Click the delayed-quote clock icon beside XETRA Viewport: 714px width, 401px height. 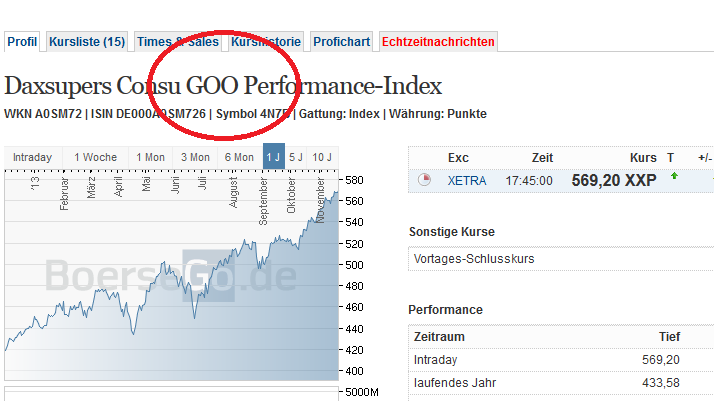tap(424, 180)
